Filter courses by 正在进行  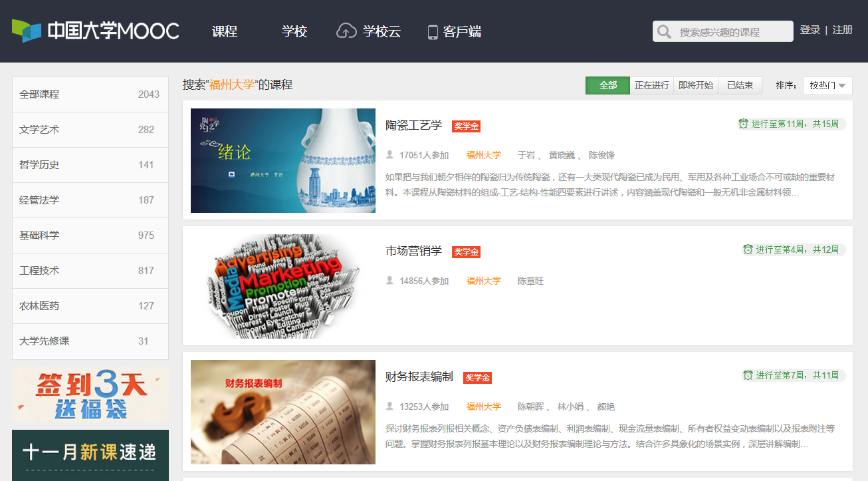[x=652, y=85]
